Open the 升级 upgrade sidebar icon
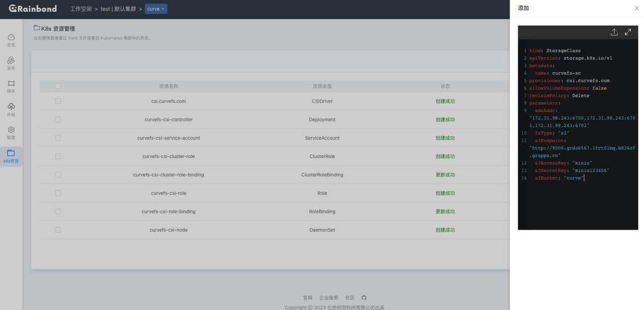The image size is (644, 310). pyautogui.click(x=11, y=110)
